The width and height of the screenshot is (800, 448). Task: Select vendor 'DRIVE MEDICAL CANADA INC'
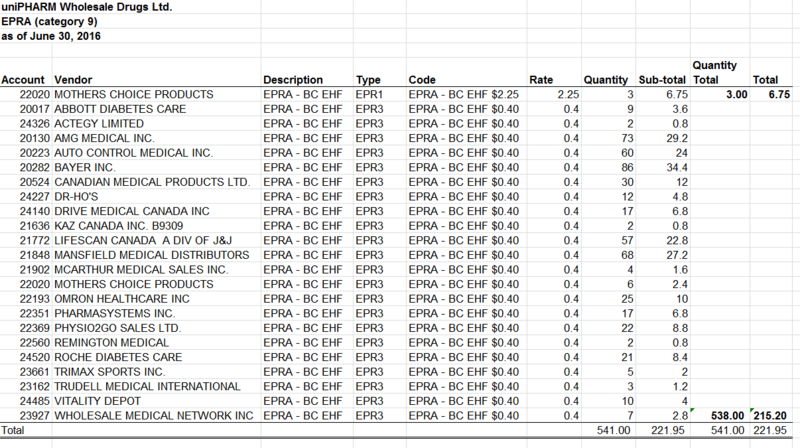132,211
